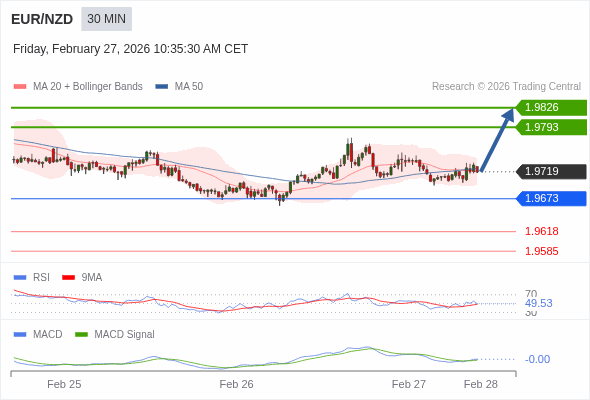Click the blue RSI legend swatch
Image resolution: width=590 pixels, height=400 pixels.
(20, 278)
